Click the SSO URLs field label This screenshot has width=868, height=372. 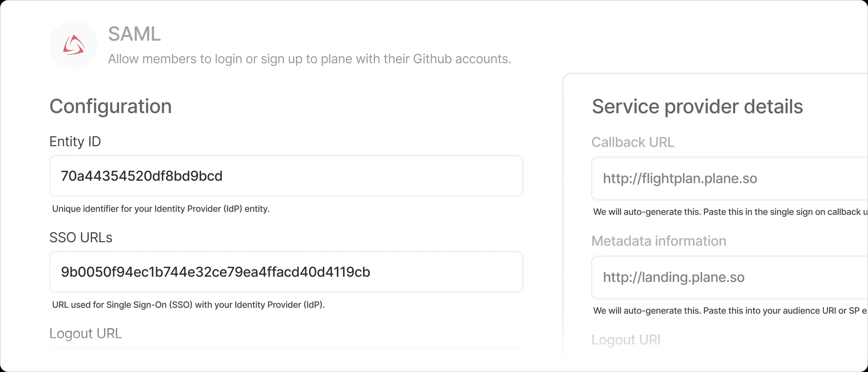point(80,237)
